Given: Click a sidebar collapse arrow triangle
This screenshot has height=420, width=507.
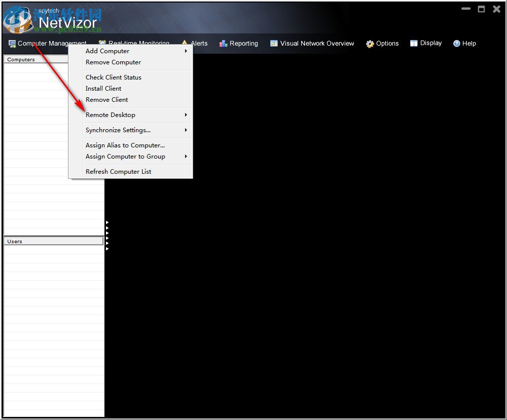Looking at the screenshot, I should click(x=106, y=222).
